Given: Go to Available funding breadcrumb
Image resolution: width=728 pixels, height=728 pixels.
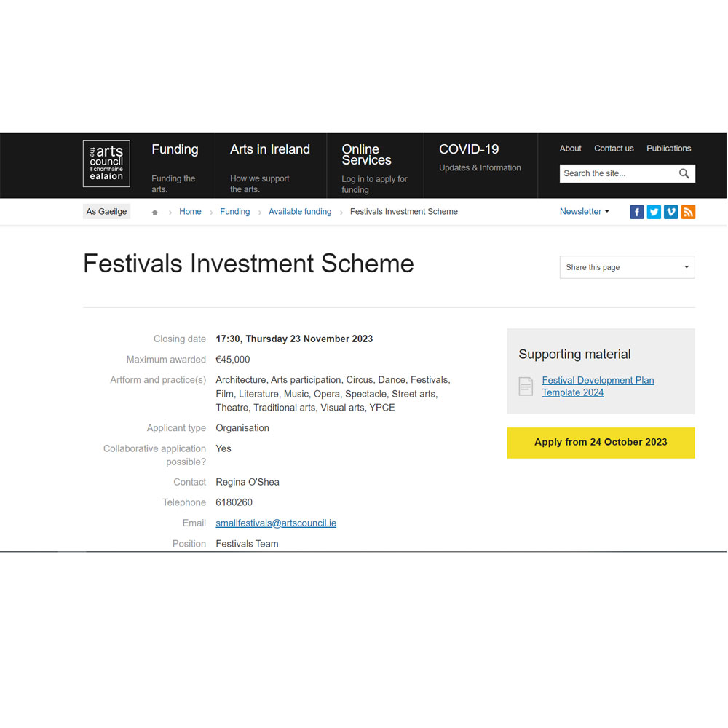Looking at the screenshot, I should 300,212.
